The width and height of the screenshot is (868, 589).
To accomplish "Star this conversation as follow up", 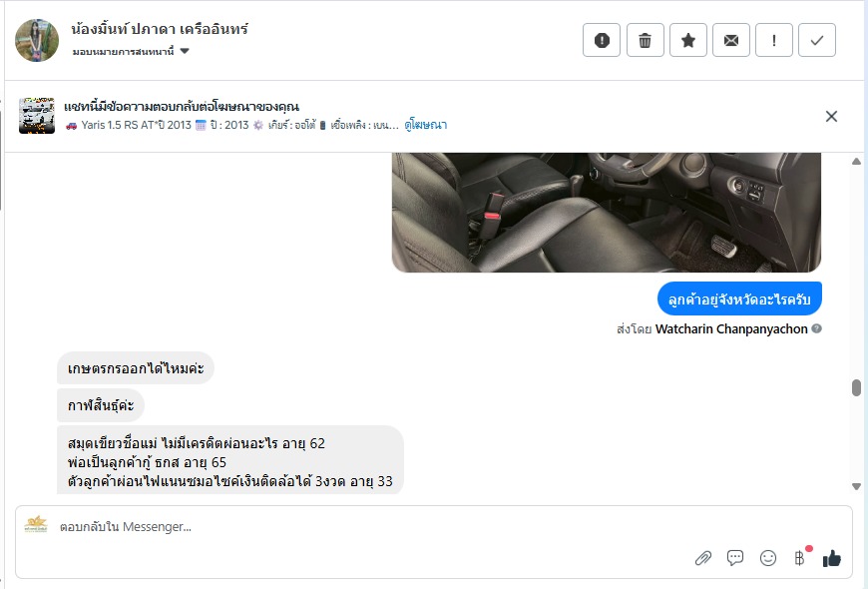I will click(x=688, y=40).
